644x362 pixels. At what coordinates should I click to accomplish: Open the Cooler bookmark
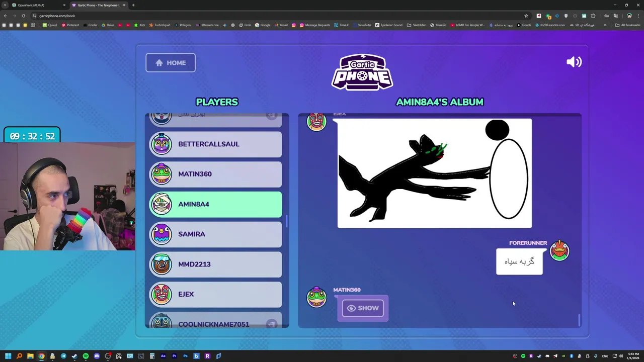pyautogui.click(x=90, y=25)
